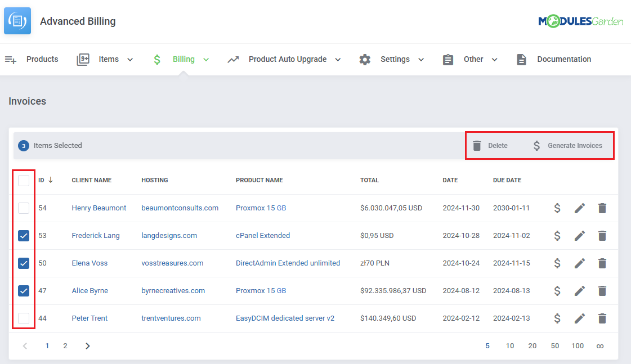This screenshot has width=631, height=364.
Task: Go to next page arrow
Action: (x=88, y=346)
